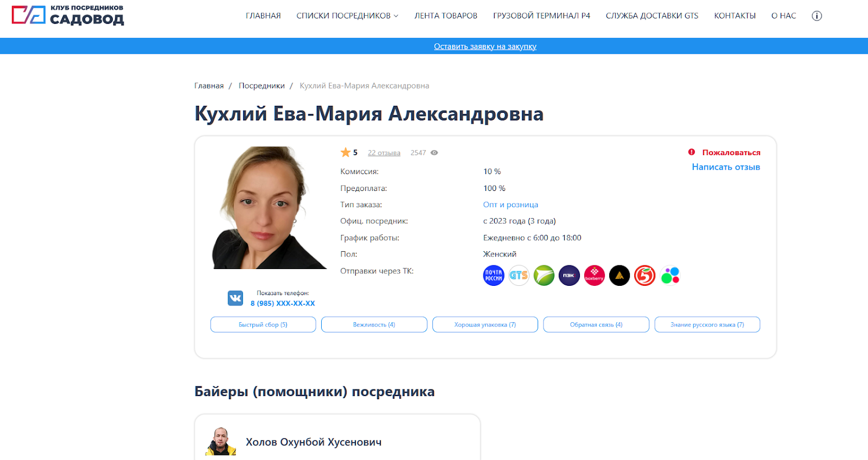The width and height of the screenshot is (868, 460).
Task: Reveal phone number 8 (985) XXX-XX-XX
Action: click(x=282, y=303)
